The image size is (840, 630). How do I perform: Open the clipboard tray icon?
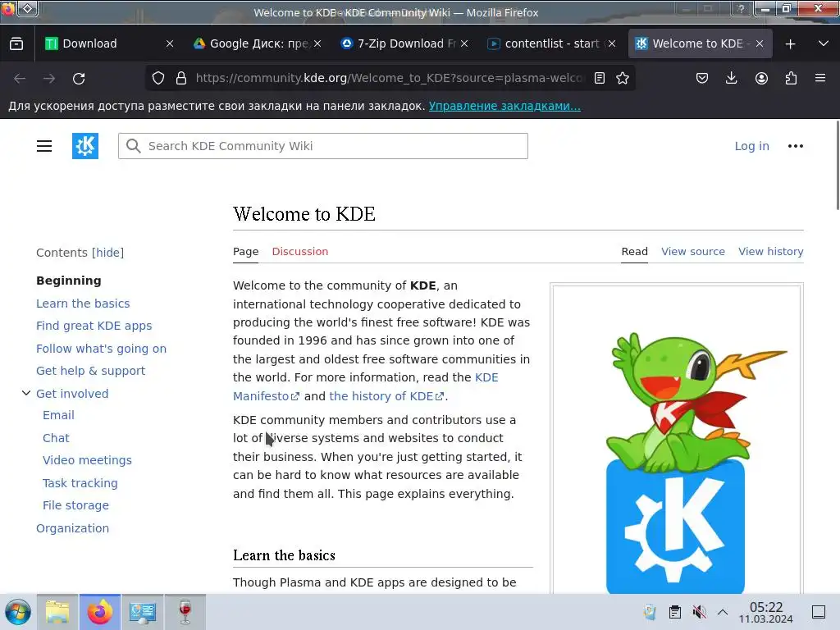pyautogui.click(x=675, y=612)
